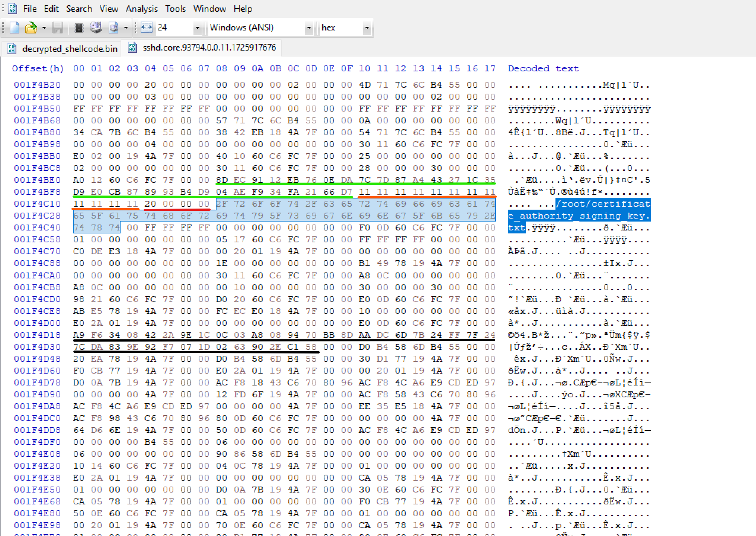The image size is (756, 536).
Task: Click offset label 001F4D18
Action: [x=37, y=335]
